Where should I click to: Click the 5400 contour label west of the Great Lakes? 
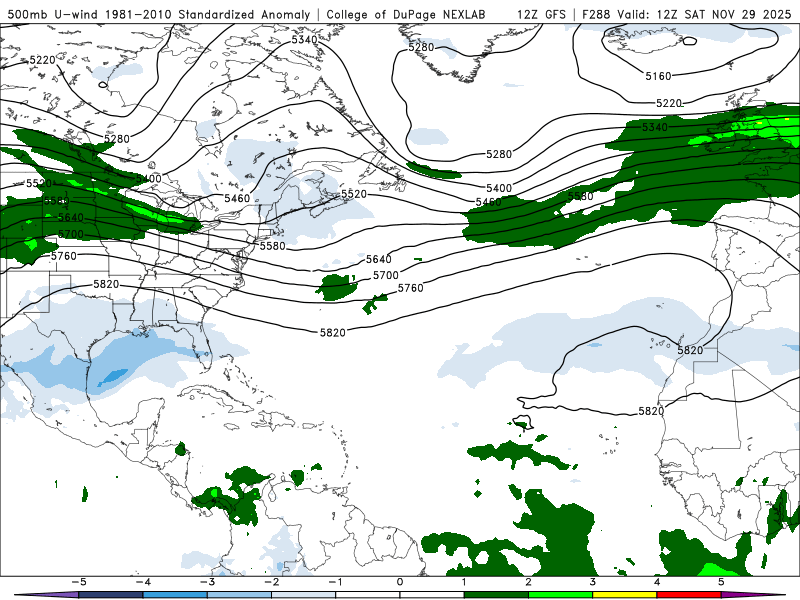148,179
